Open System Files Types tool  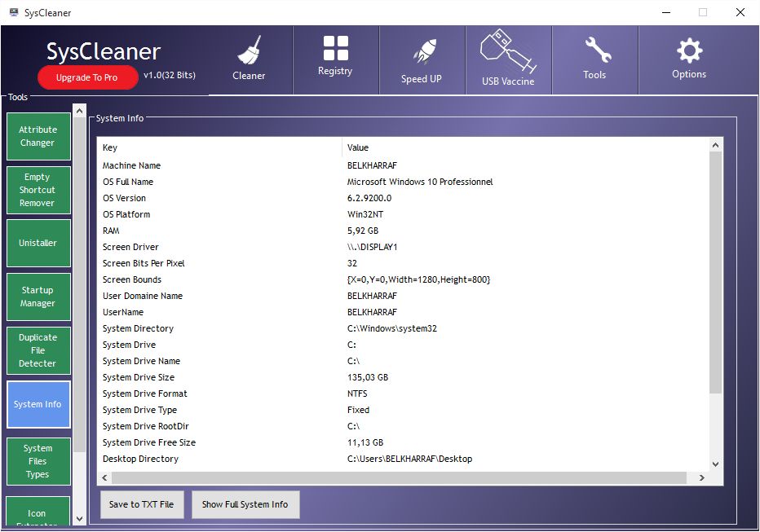[x=38, y=461]
